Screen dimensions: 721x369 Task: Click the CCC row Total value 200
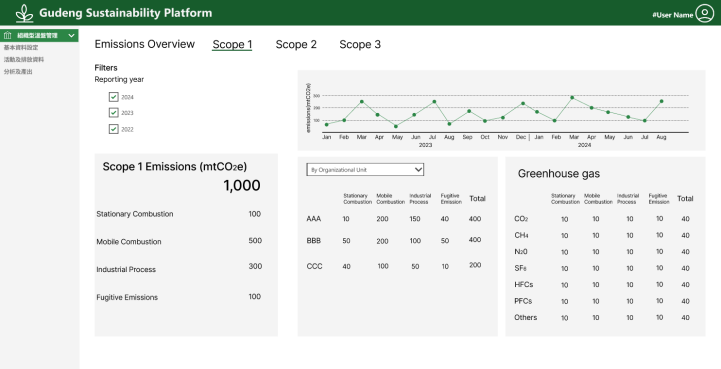tap(475, 265)
